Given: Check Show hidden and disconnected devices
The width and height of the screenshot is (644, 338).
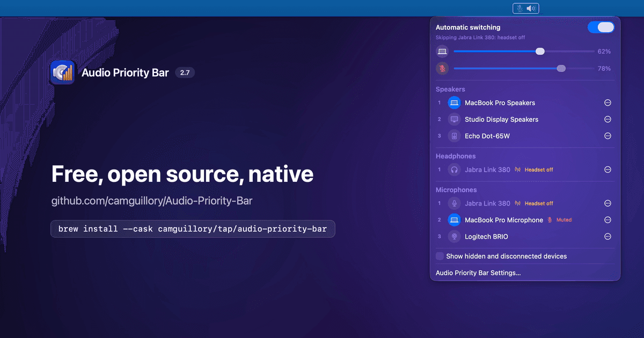Looking at the screenshot, I should 440,256.
